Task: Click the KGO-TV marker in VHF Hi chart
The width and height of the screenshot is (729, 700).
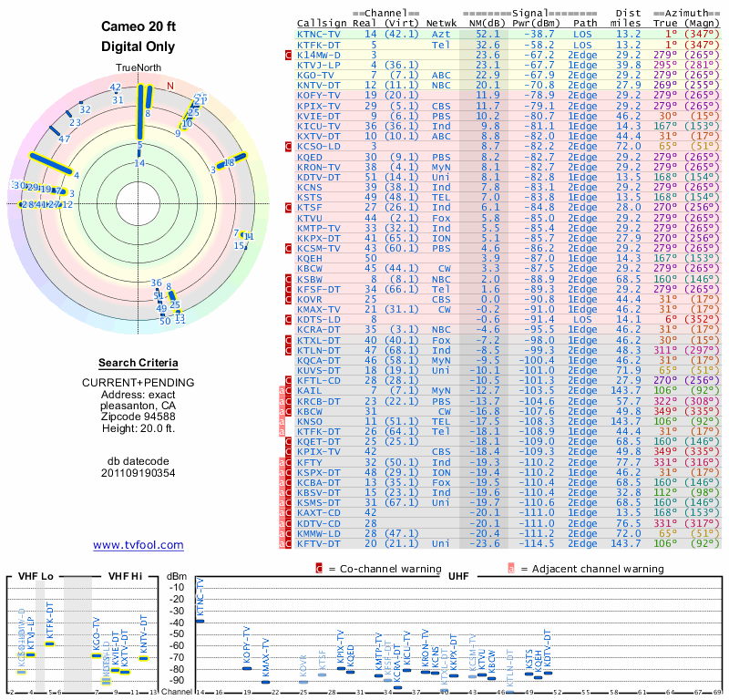Action: point(97,656)
